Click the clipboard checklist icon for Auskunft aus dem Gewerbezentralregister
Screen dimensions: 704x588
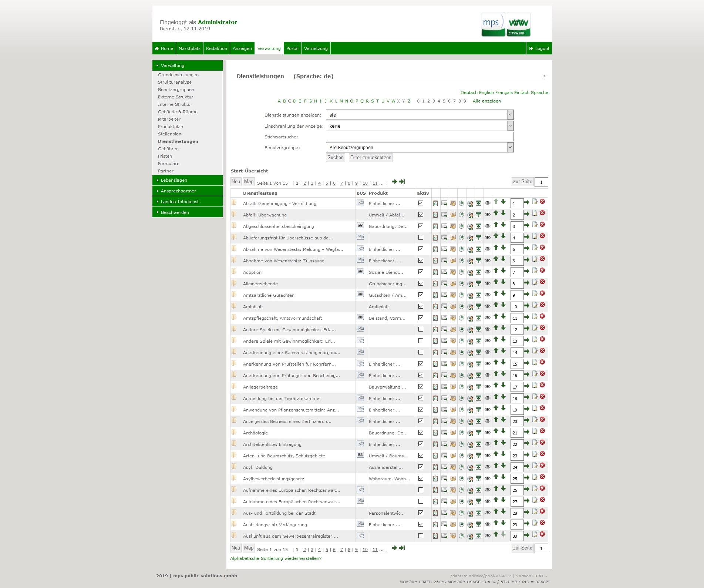(x=435, y=536)
